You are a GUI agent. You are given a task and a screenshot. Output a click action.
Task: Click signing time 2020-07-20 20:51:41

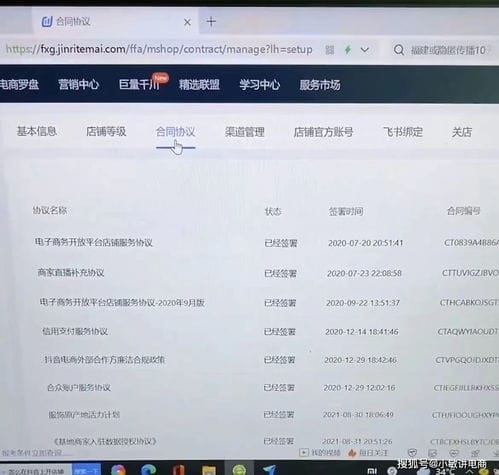pyautogui.click(x=366, y=243)
